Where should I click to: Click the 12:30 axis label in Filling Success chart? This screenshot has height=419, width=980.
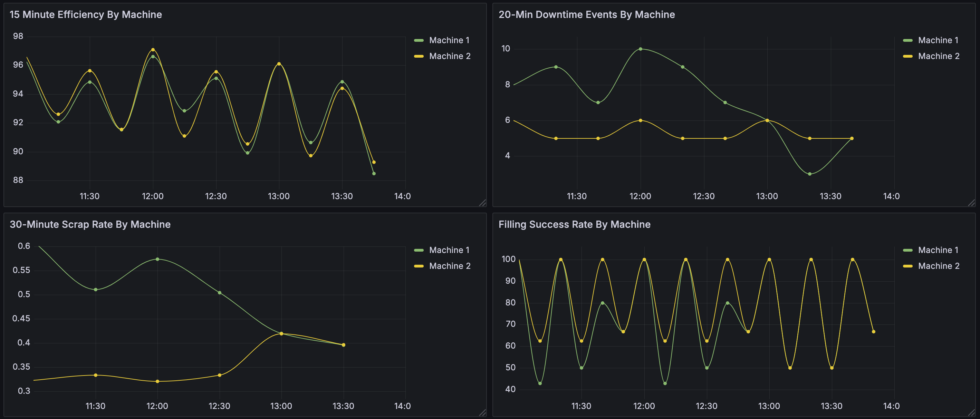[x=707, y=406]
